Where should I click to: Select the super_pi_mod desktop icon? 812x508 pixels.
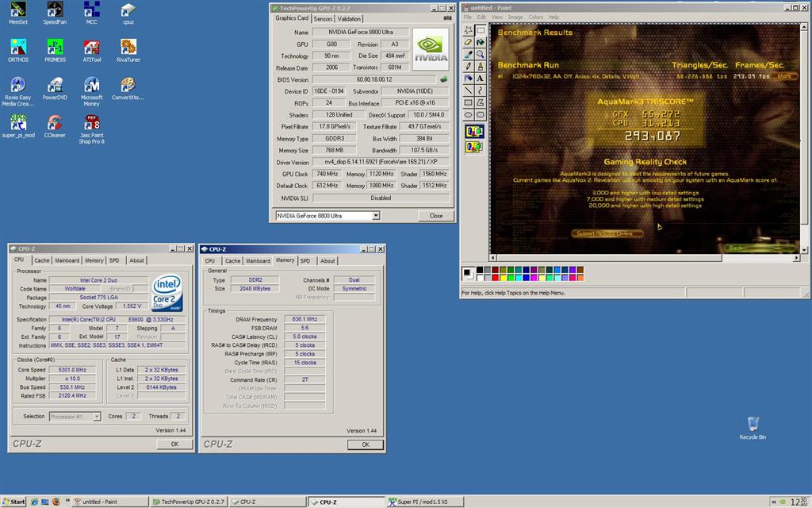click(18, 126)
